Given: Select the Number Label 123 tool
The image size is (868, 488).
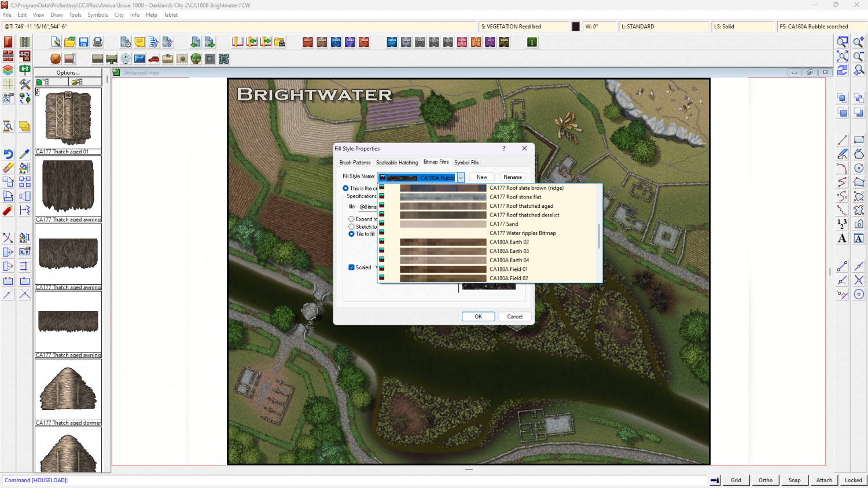Looking at the screenshot, I should coord(843,224).
